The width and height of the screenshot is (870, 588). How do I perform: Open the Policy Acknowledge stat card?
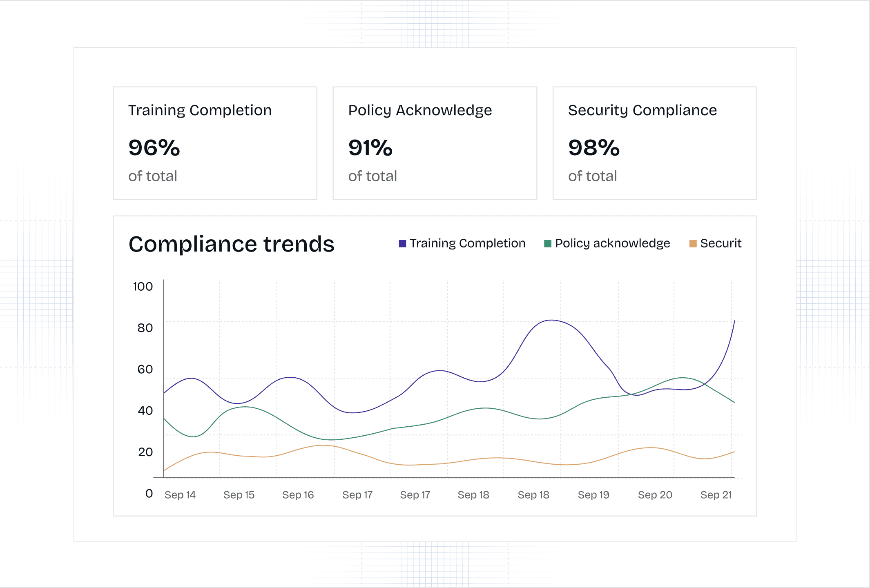click(435, 143)
